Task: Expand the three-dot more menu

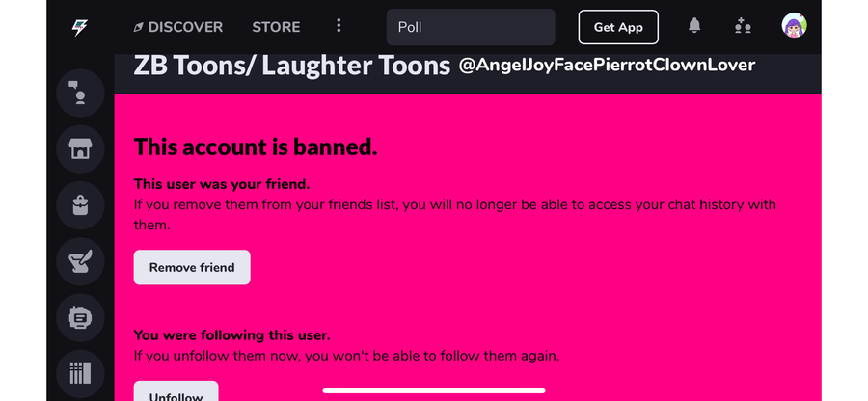Action: pyautogui.click(x=339, y=27)
